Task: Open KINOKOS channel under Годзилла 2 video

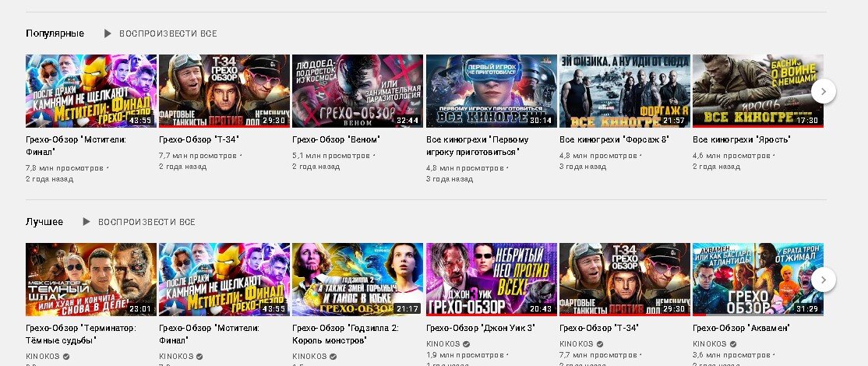Action: tap(309, 357)
